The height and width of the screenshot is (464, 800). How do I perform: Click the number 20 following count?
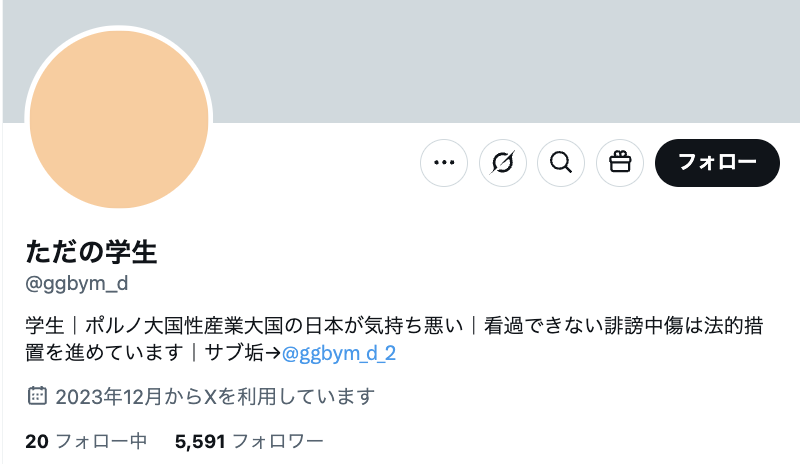37,442
